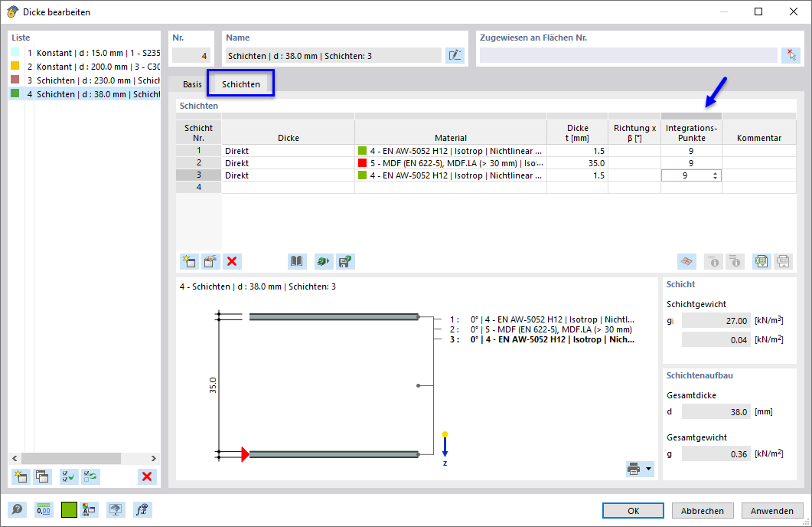Click the integration points stepper for layer 3
812x527 pixels.
pyautogui.click(x=715, y=175)
